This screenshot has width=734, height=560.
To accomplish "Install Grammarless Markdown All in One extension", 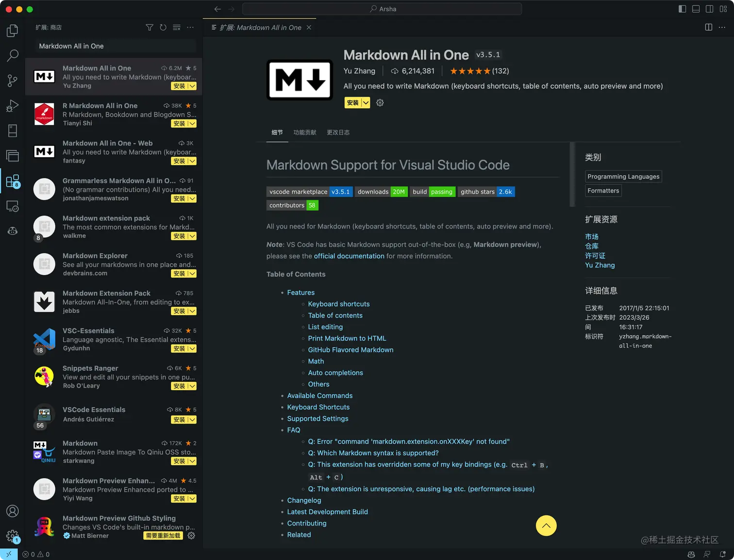I will point(180,199).
